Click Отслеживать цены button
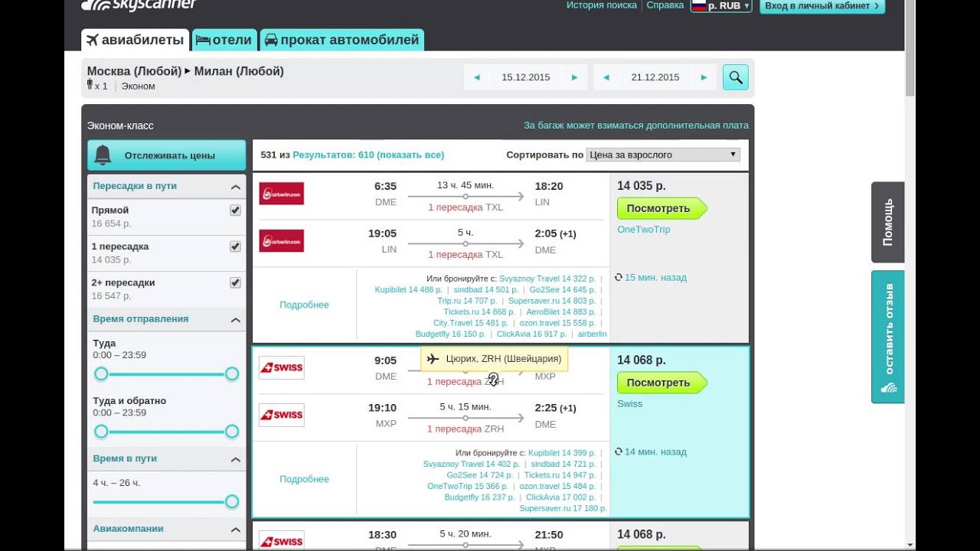980x551 pixels. click(166, 155)
